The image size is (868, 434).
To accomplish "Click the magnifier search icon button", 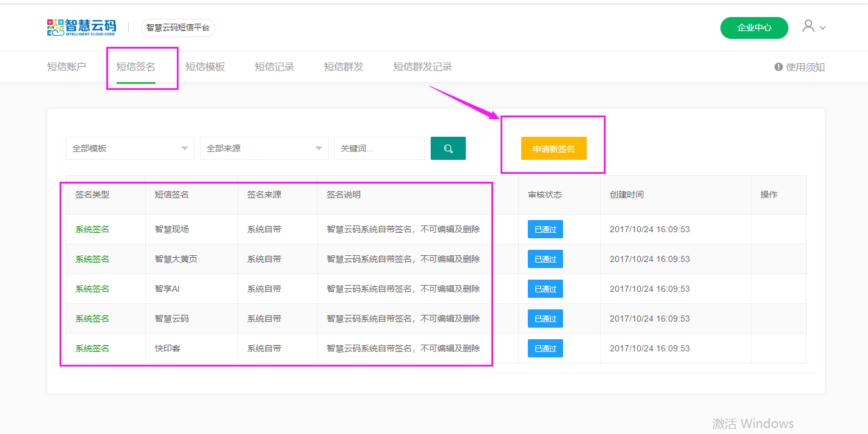I will pyautogui.click(x=448, y=148).
